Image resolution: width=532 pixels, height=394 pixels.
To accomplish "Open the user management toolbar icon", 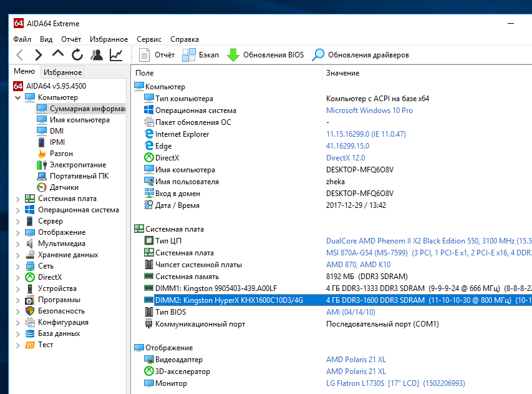I will click(97, 55).
